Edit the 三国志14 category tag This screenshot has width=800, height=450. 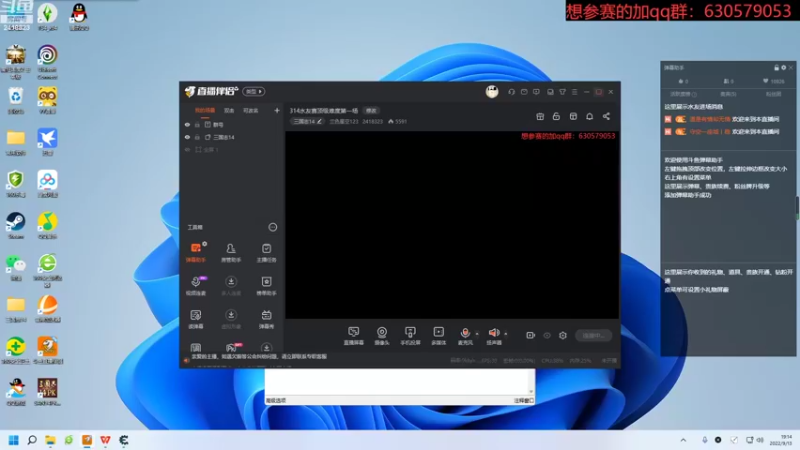coord(308,121)
